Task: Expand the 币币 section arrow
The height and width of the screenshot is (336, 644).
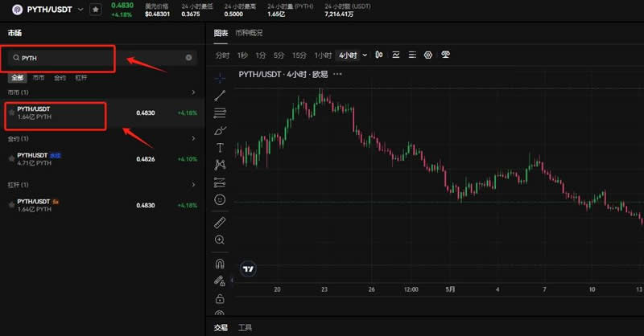Action: (x=193, y=92)
